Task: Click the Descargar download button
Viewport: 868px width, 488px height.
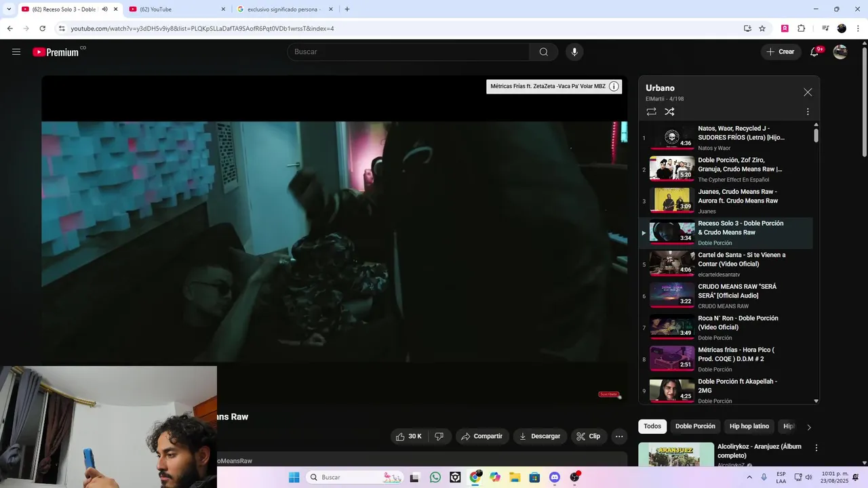Action: 540,436
